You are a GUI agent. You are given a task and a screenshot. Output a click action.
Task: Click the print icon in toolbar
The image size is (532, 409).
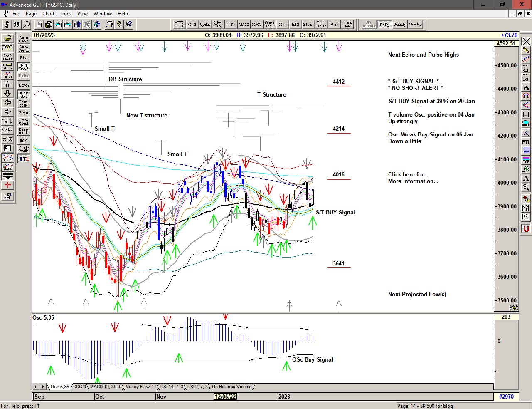pos(109,25)
